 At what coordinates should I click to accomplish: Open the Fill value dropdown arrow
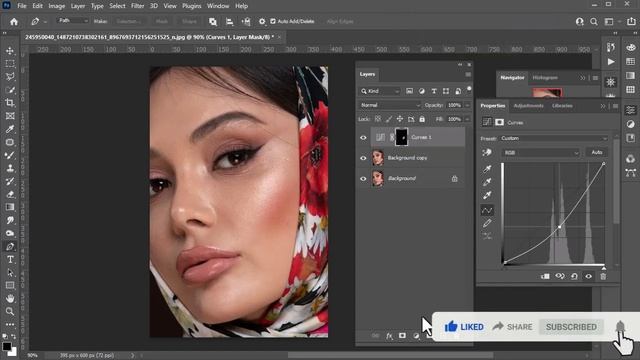coord(467,119)
